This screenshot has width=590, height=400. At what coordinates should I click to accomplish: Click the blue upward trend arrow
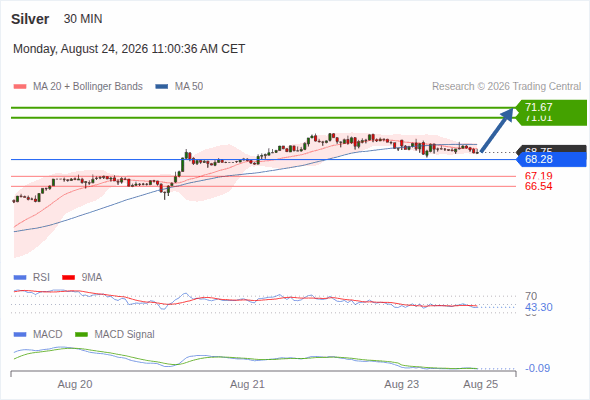coord(497,130)
